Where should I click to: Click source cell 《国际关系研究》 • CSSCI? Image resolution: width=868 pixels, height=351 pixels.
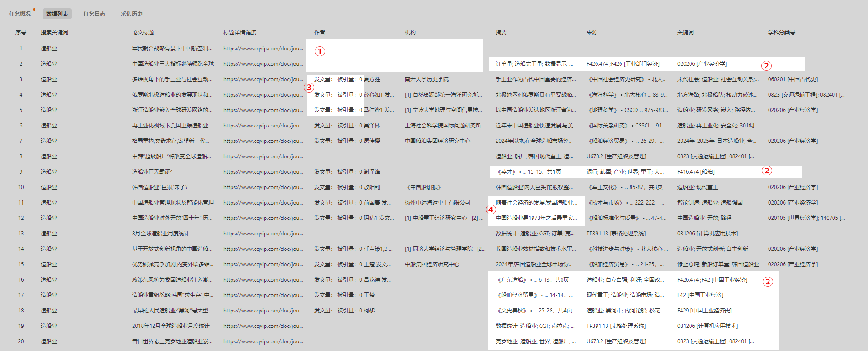(x=627, y=126)
